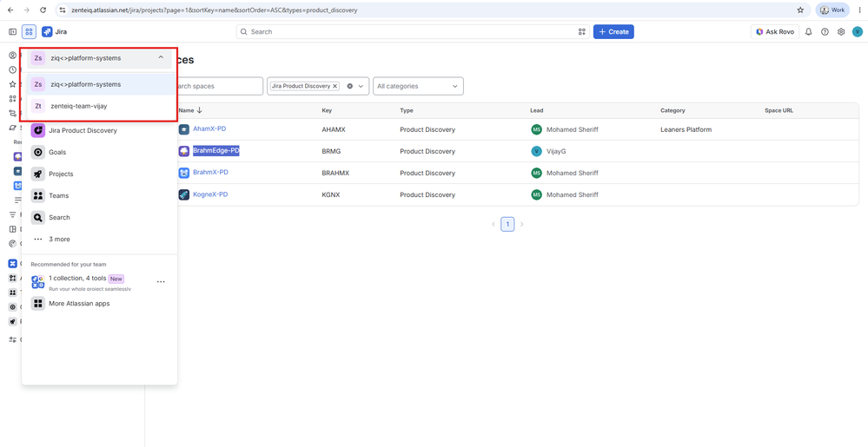Image resolution: width=868 pixels, height=447 pixels.
Task: Collapse the Jira sidebar with the panel icon
Action: click(x=12, y=31)
